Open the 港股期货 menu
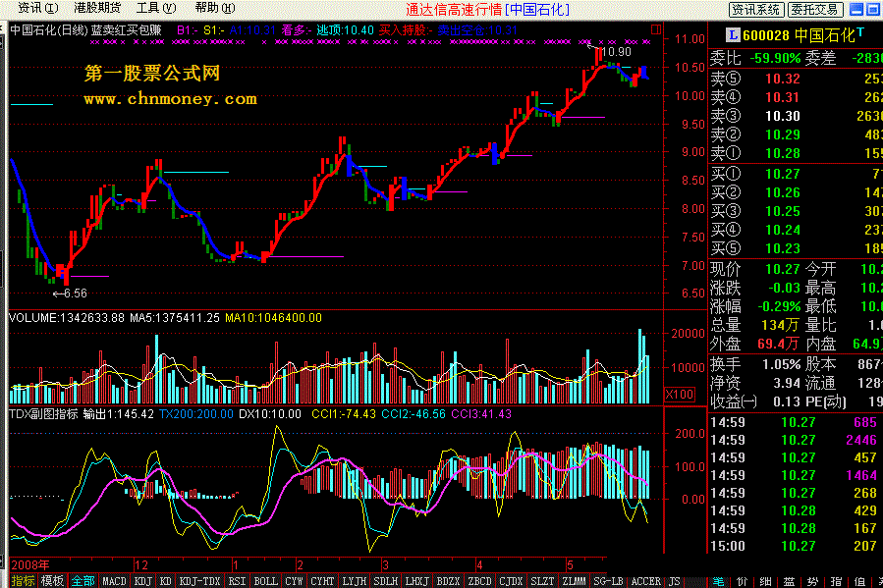Viewport: 883px width, 588px height. 97,8
